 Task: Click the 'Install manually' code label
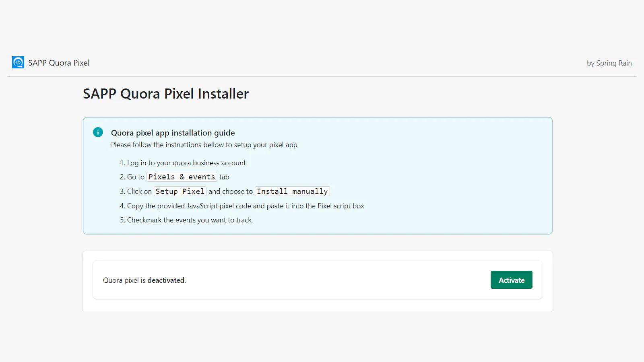click(292, 191)
